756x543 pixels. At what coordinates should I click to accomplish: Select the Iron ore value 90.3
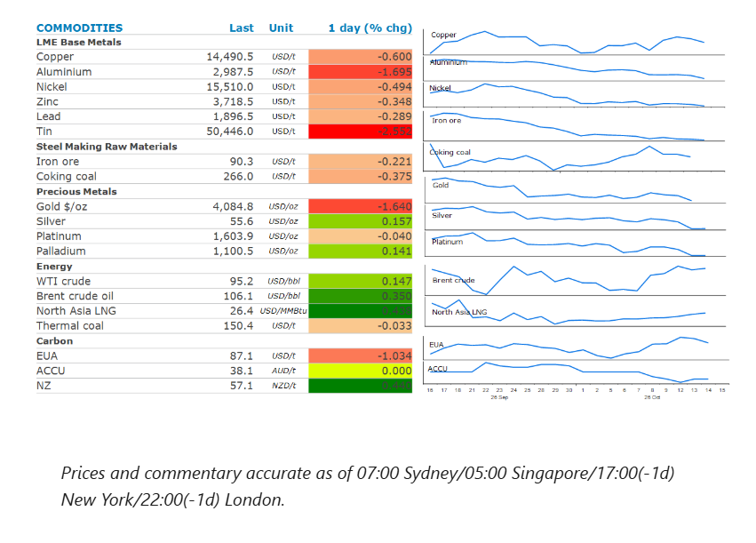click(241, 162)
